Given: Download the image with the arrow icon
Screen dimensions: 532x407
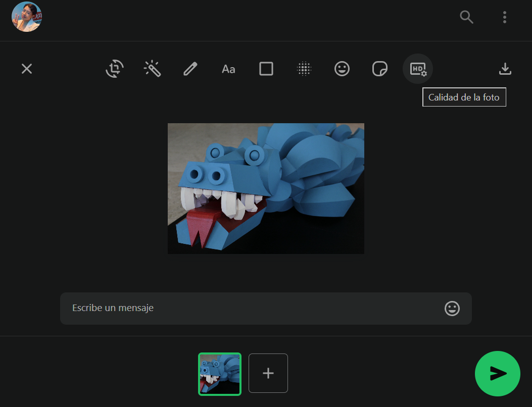Looking at the screenshot, I should (505, 69).
